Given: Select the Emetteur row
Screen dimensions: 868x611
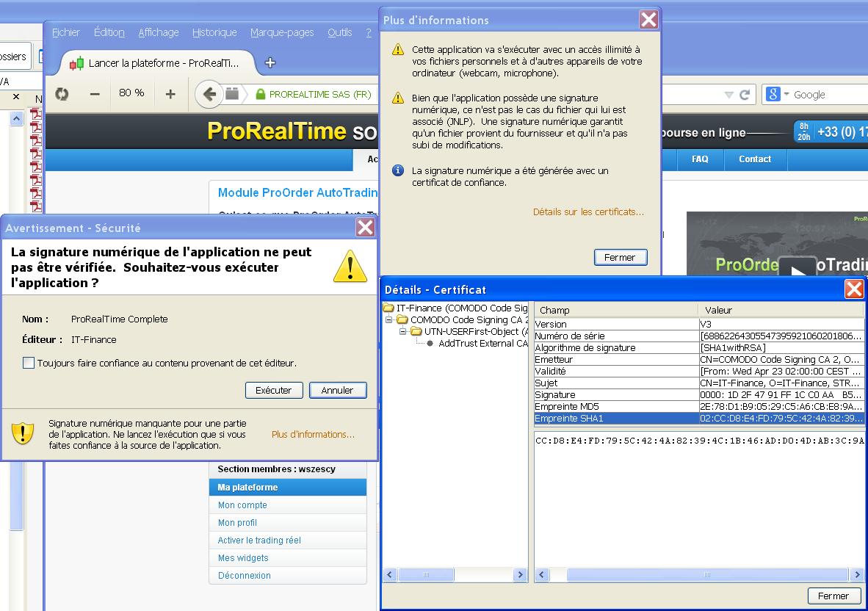Looking at the screenshot, I should tap(698, 360).
